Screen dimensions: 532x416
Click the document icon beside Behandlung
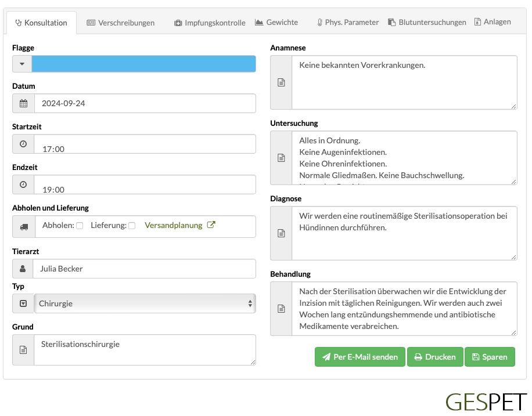point(281,309)
